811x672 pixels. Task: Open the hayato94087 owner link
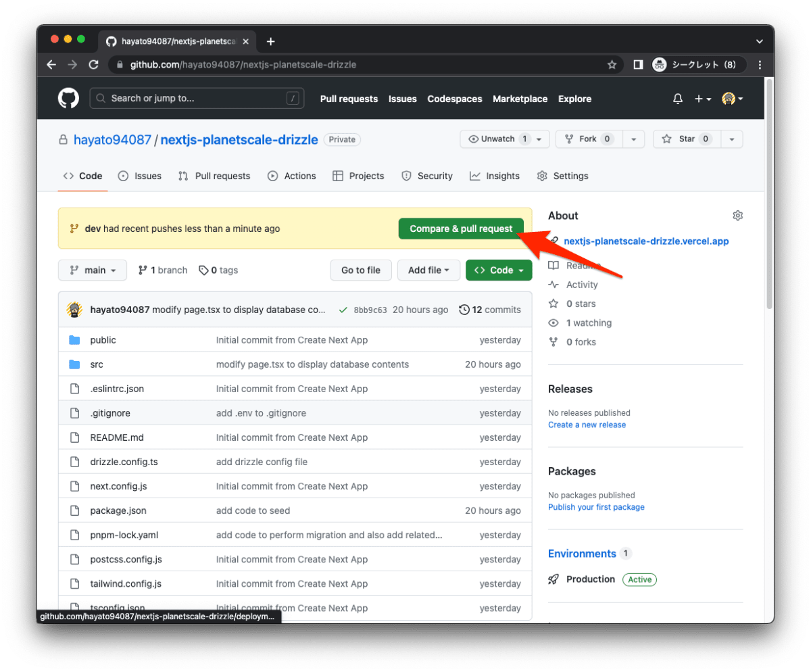click(112, 140)
